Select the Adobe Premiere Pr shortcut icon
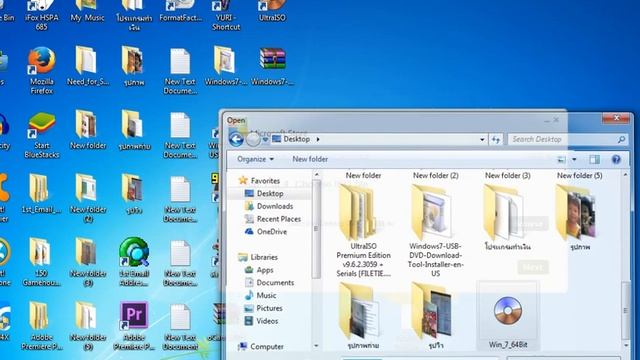 tap(134, 326)
